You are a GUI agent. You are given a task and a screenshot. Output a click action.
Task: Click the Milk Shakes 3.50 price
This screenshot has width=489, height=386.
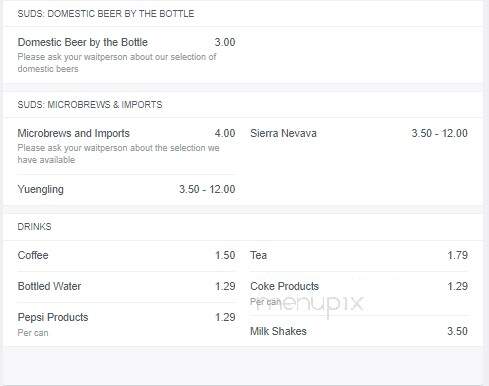coord(457,331)
